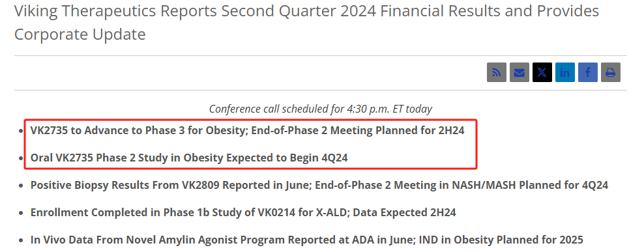The height and width of the screenshot is (252, 644).
Task: Click the Amylin Agonist Program bullet
Action: point(307,240)
